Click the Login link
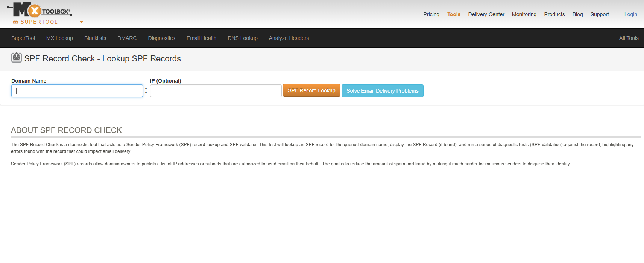The height and width of the screenshot is (263, 644). (x=630, y=14)
